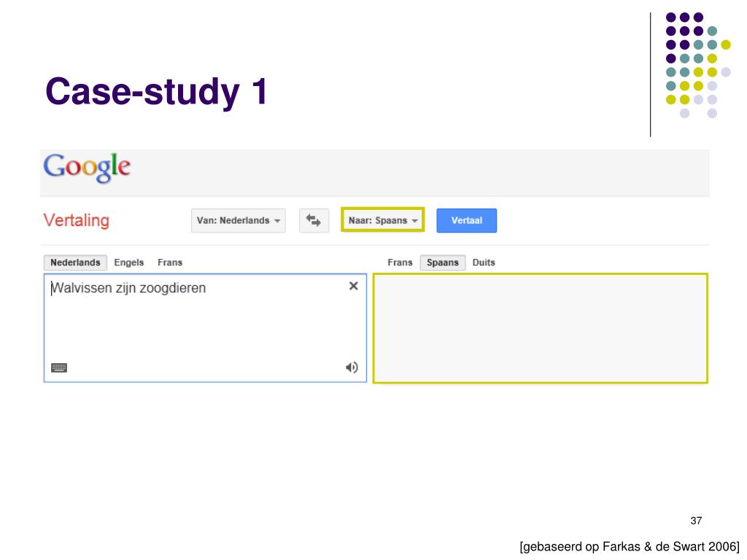Select the Duits target language tab
747x560 pixels.
pos(484,262)
